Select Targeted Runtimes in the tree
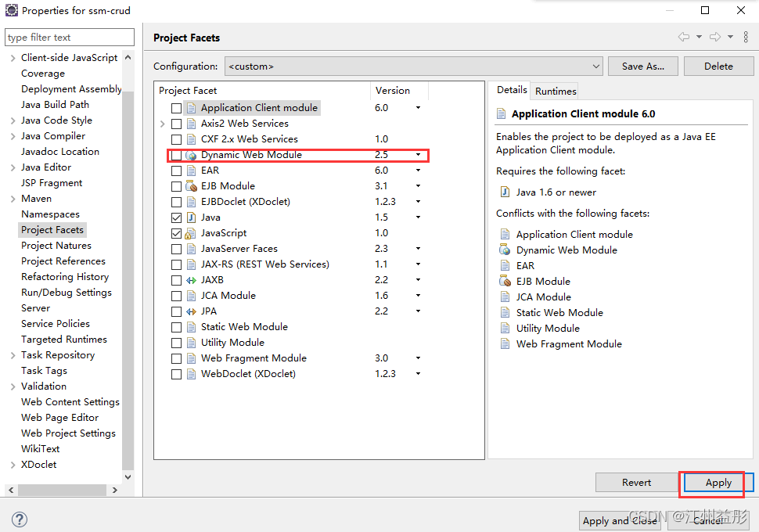The width and height of the screenshot is (759, 532). coord(64,340)
